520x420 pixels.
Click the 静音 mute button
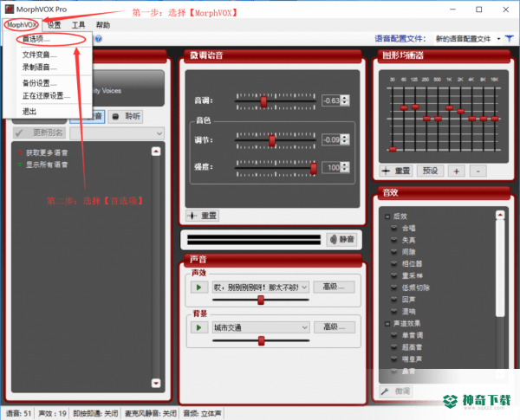(342, 239)
